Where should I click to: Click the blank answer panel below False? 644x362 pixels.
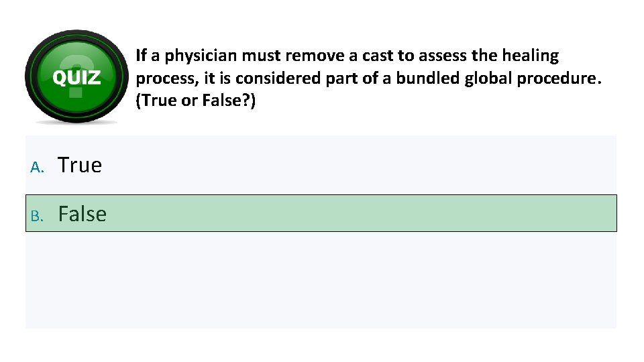pos(321,280)
